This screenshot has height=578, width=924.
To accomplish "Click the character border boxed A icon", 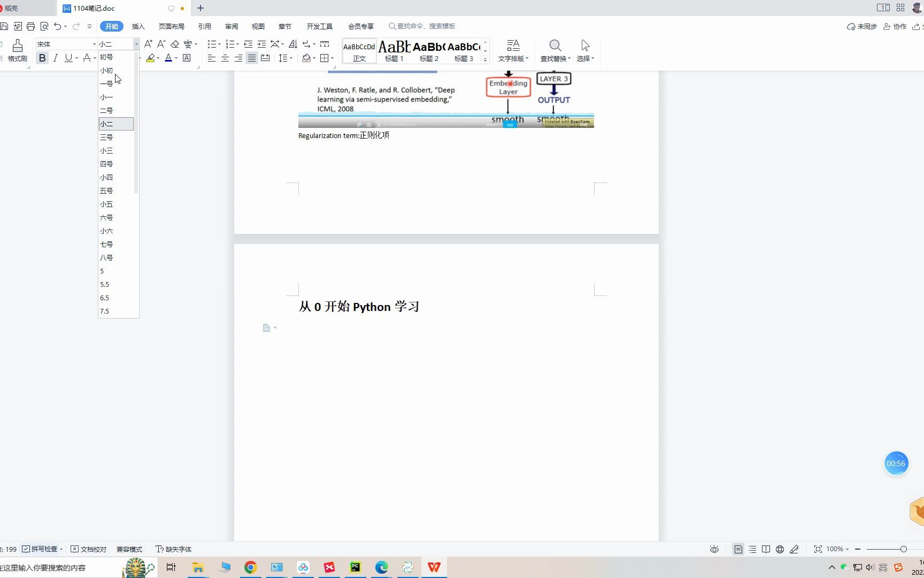I will 187,58.
